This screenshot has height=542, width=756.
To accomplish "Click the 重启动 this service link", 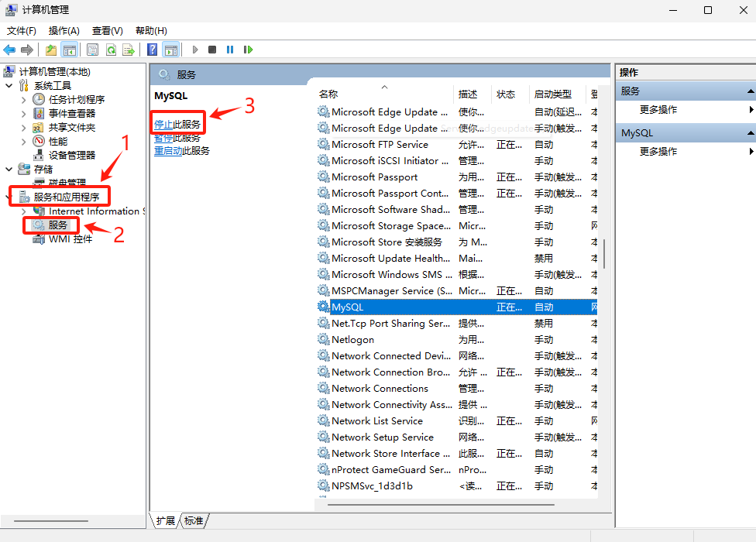I will pyautogui.click(x=182, y=151).
